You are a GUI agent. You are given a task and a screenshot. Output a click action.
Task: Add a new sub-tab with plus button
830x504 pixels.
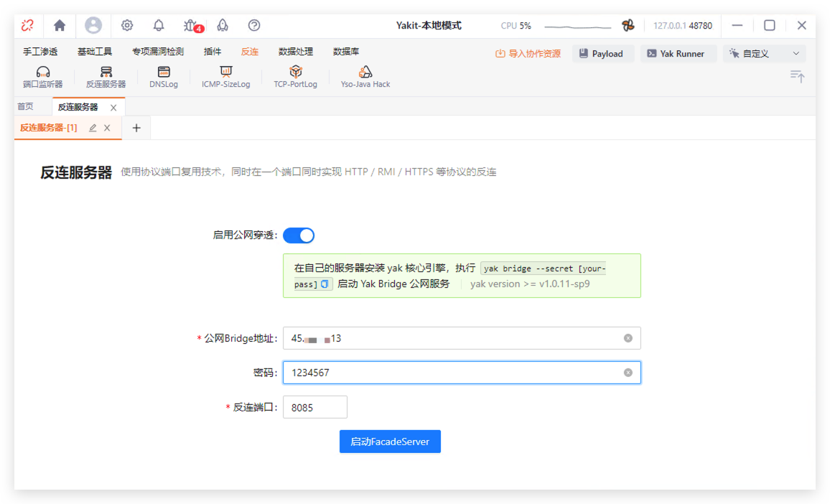point(136,128)
